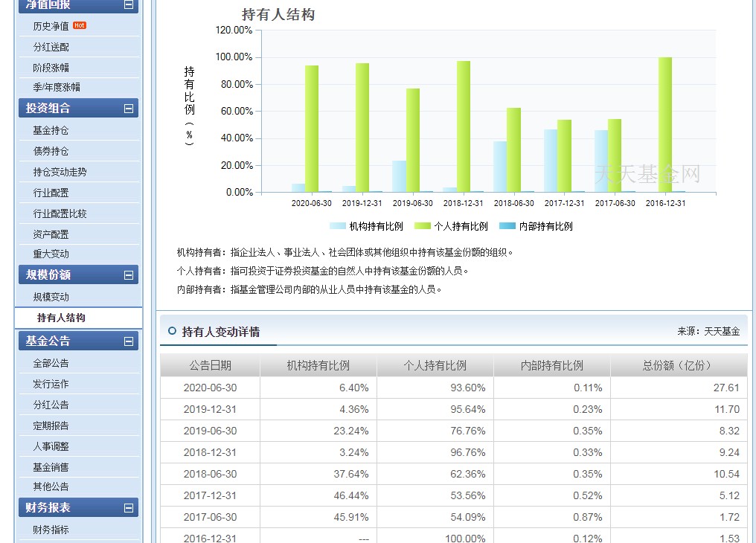This screenshot has height=543, width=756.
Task: Click the 来源：天天基金 source label
Action: coord(708,332)
